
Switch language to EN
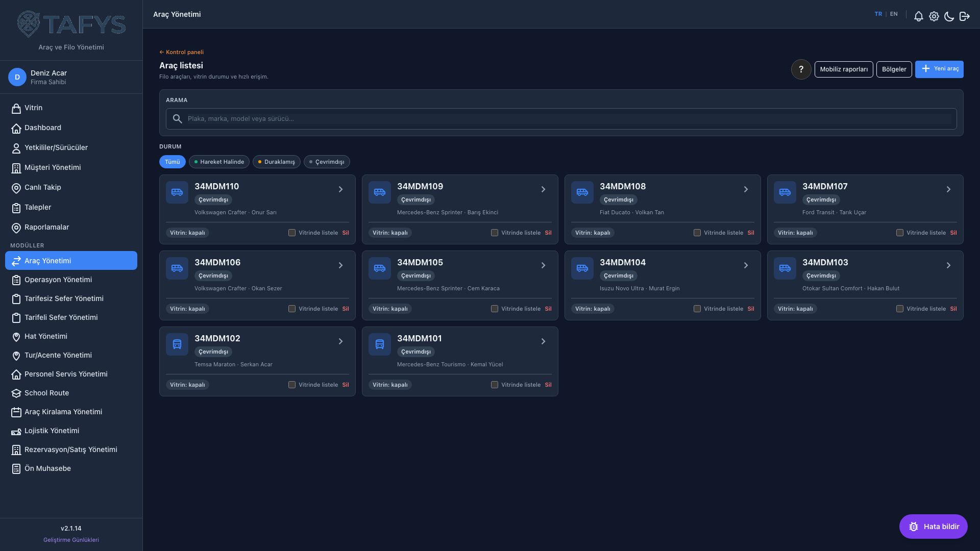coord(894,14)
